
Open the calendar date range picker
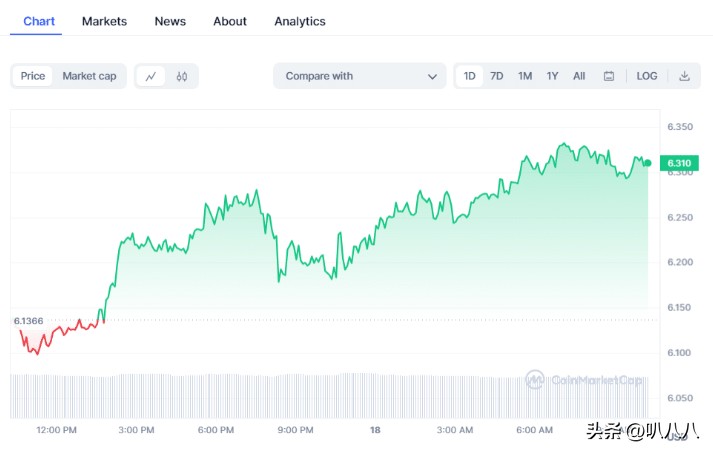(608, 76)
